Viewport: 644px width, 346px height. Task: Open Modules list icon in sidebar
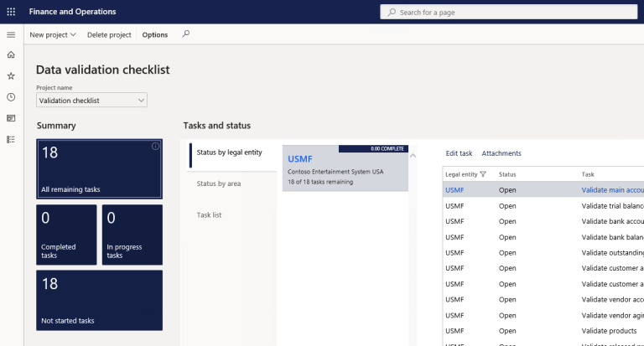pos(11,139)
